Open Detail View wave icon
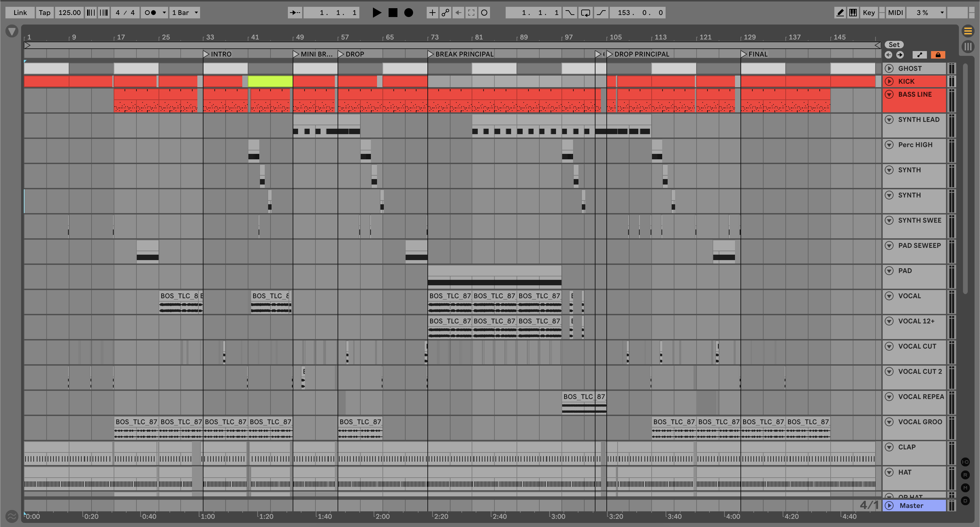Viewport: 980px width, 527px height. (x=12, y=516)
